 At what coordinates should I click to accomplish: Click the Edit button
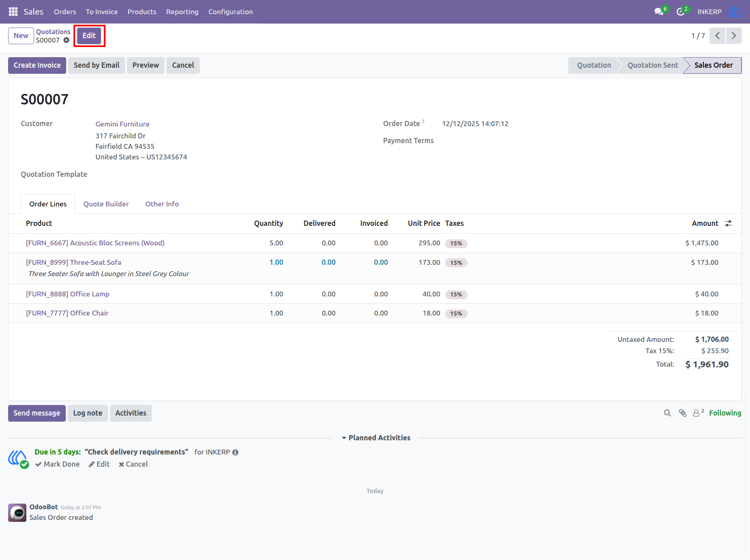click(89, 36)
